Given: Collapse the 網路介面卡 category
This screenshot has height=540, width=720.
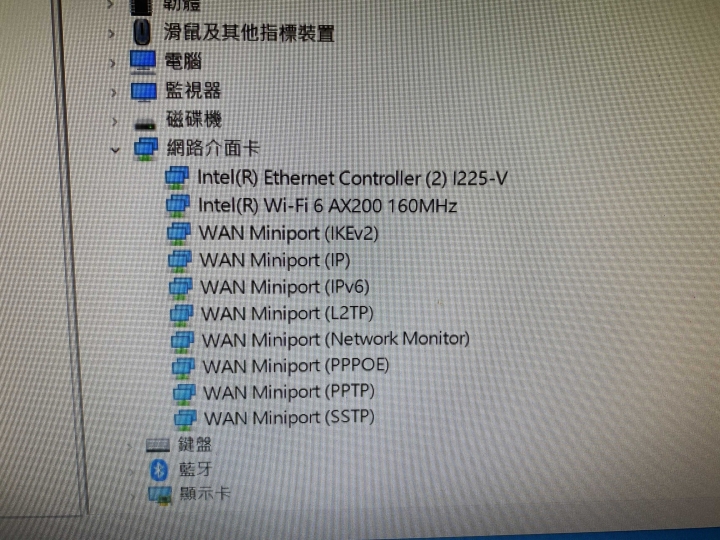Looking at the screenshot, I should click(115, 150).
